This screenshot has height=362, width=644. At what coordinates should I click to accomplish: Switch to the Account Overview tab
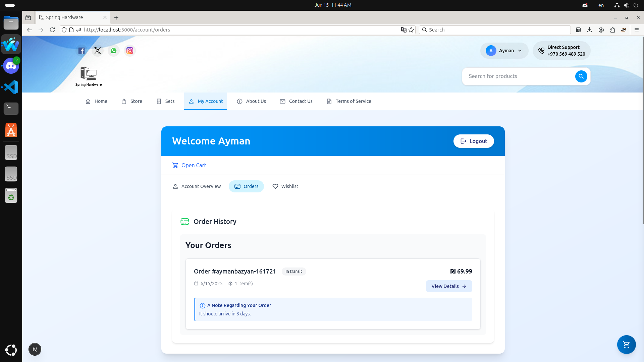197,186
